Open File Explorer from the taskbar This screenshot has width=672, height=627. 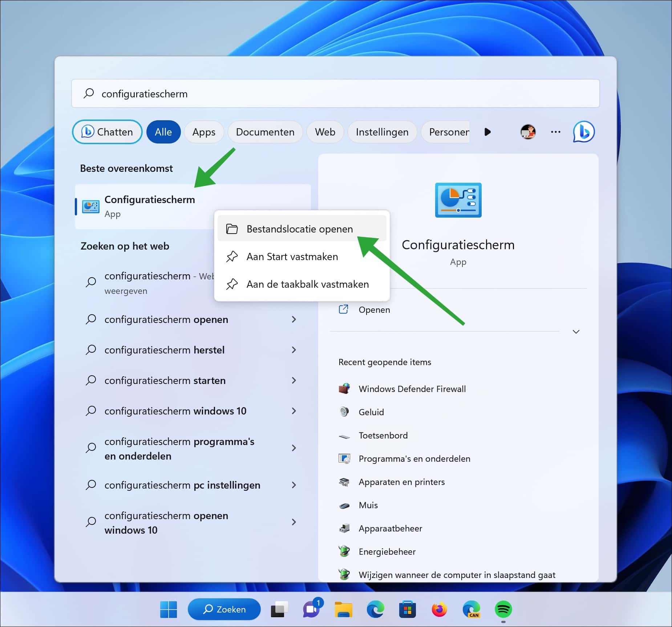point(343,609)
